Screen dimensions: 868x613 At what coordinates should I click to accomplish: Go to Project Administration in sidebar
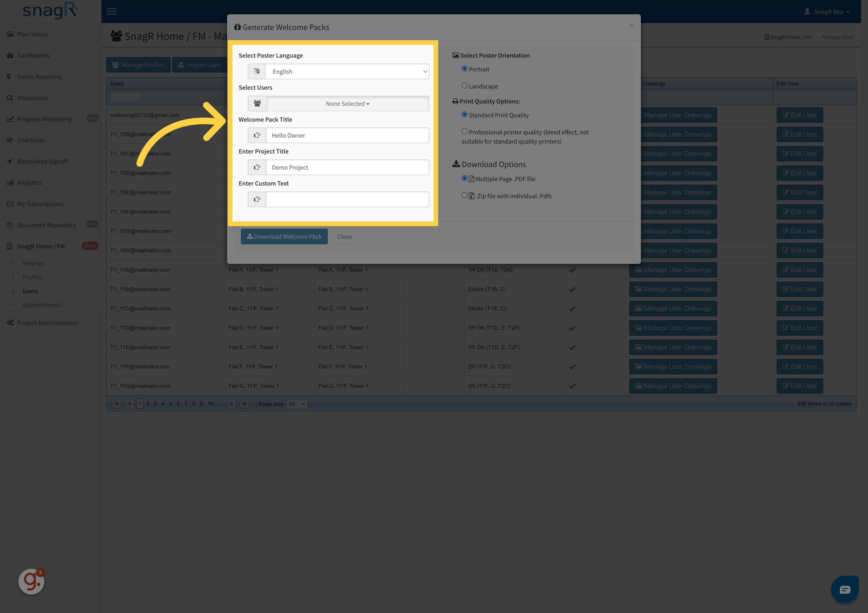(x=47, y=323)
